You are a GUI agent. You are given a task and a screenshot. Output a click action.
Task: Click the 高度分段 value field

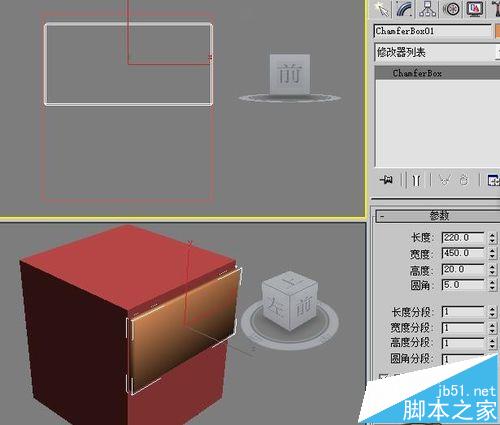point(463,343)
